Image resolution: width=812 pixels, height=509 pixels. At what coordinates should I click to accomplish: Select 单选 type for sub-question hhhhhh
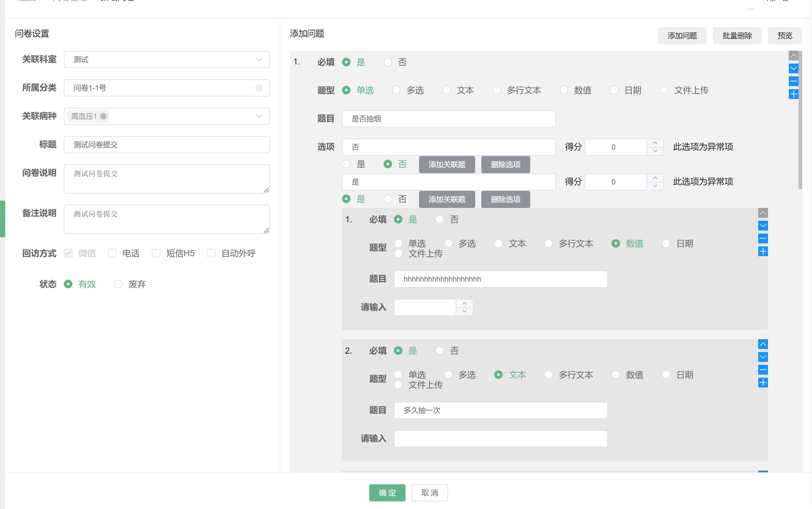pyautogui.click(x=398, y=243)
